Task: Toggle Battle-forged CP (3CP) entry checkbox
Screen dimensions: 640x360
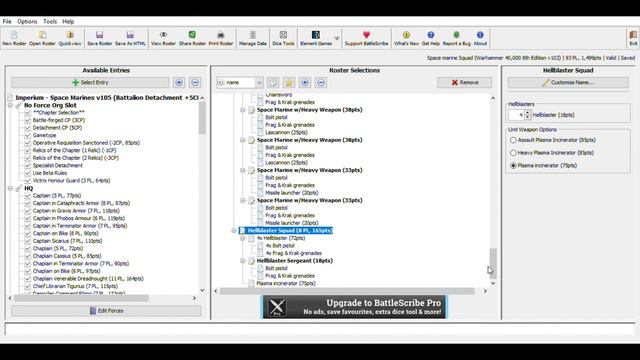Action: click(x=28, y=120)
